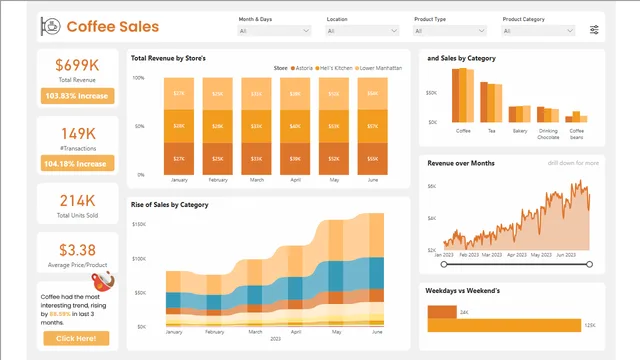Click the and Sales by Category title
The height and width of the screenshot is (360, 640).
click(x=461, y=58)
